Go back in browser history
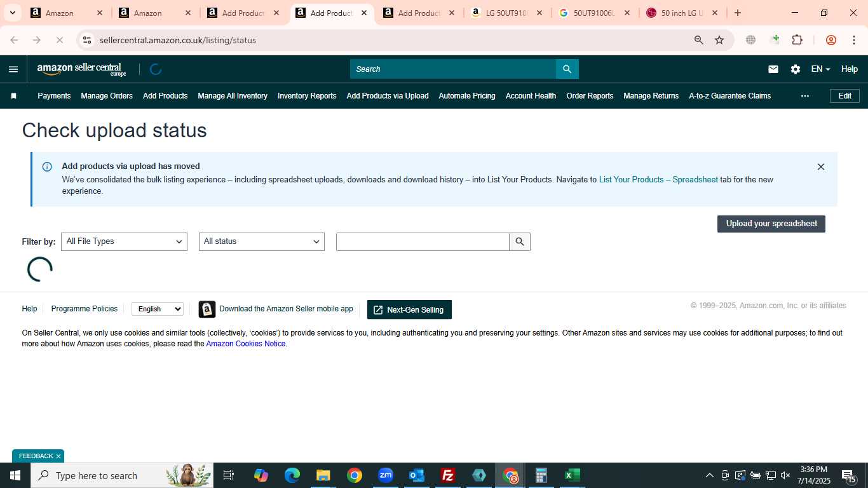868x488 pixels. point(14,40)
